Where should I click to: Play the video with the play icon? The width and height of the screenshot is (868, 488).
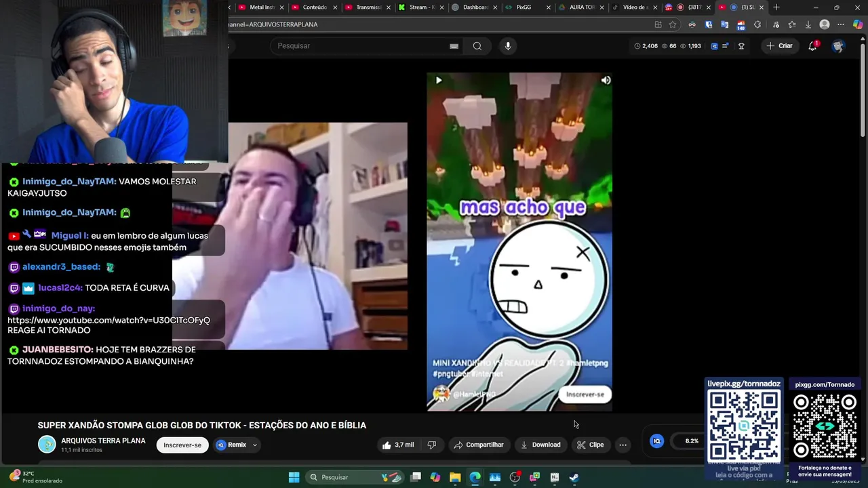pyautogui.click(x=439, y=80)
